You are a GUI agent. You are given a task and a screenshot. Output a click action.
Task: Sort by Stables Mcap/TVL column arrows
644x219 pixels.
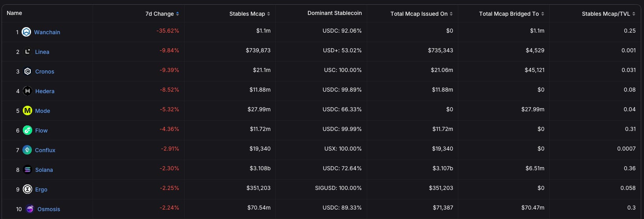click(634, 14)
